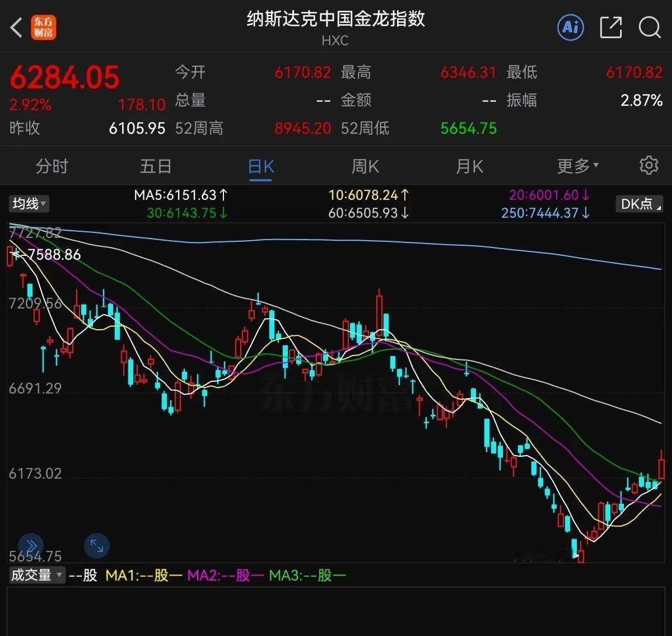
Task: Go back using the left arrow
Action: pos(17,27)
